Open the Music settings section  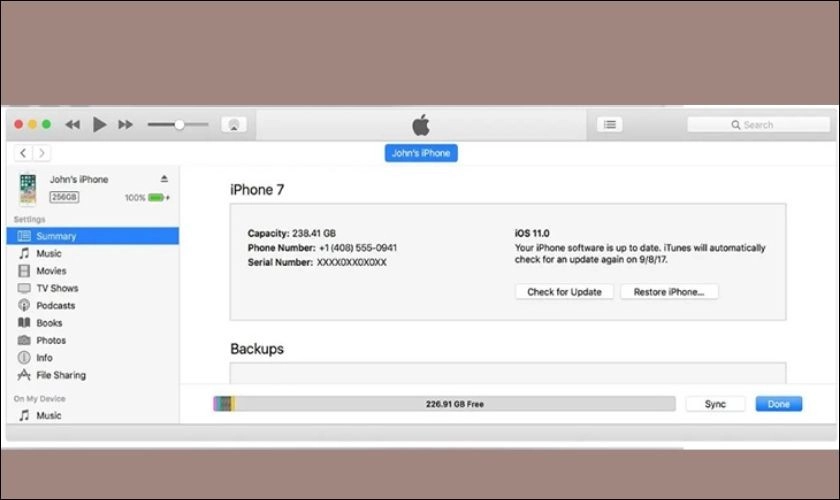click(93, 253)
